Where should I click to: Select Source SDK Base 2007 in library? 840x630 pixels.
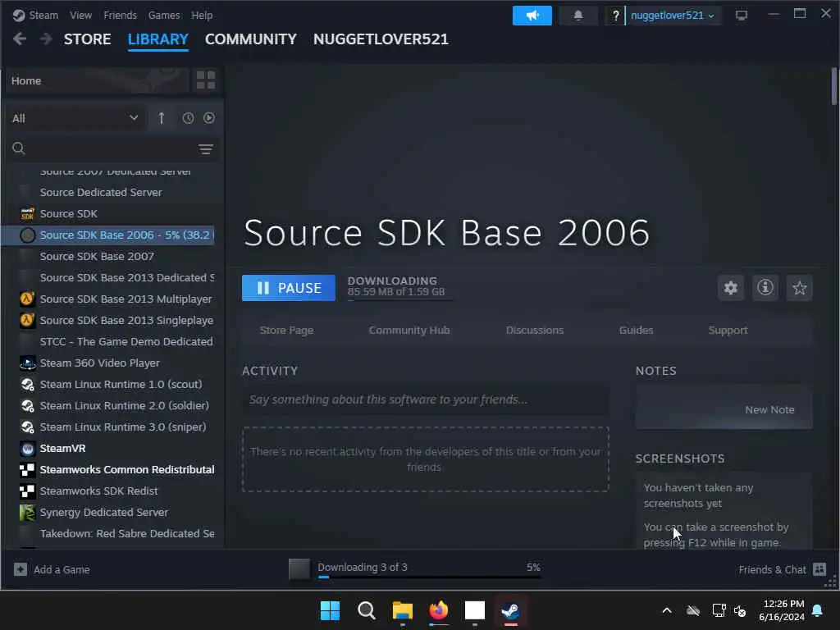(97, 256)
